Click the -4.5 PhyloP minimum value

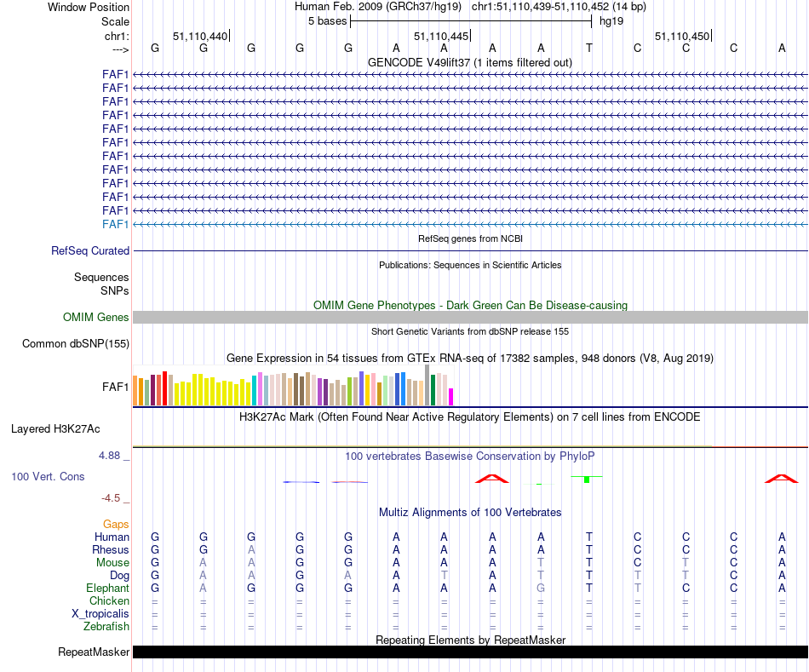[x=111, y=498]
